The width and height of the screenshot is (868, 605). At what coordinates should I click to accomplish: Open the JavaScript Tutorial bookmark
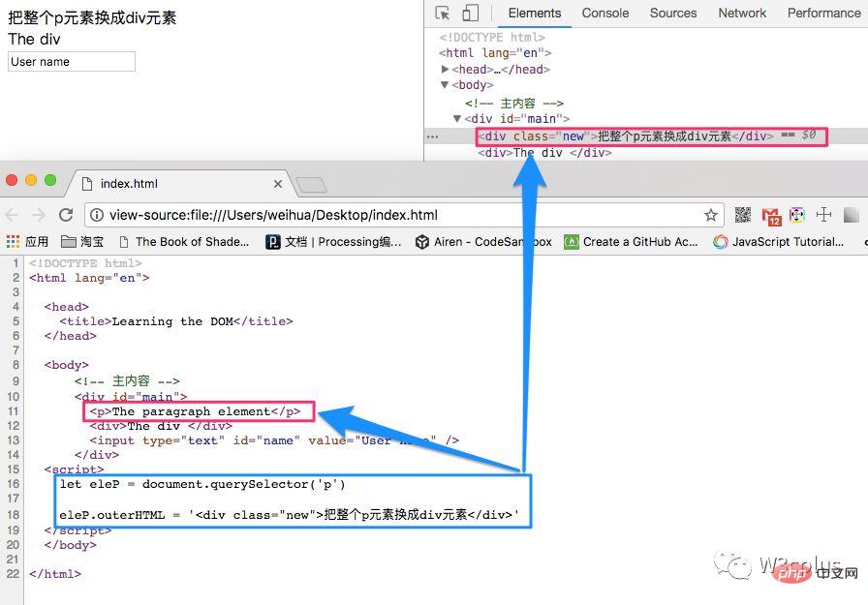click(778, 242)
